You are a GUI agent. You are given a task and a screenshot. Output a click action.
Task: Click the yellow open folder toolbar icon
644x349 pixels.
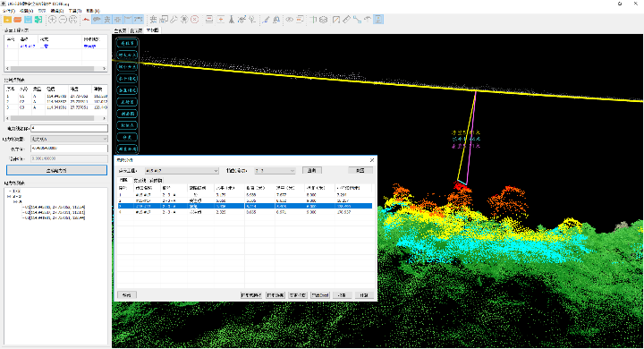tap(7, 20)
